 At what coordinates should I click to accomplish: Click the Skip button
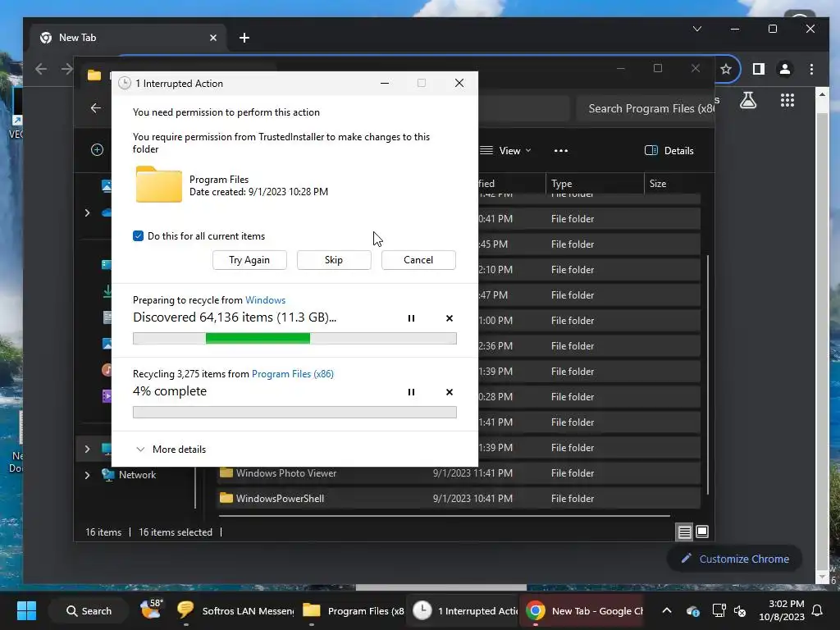(x=334, y=260)
